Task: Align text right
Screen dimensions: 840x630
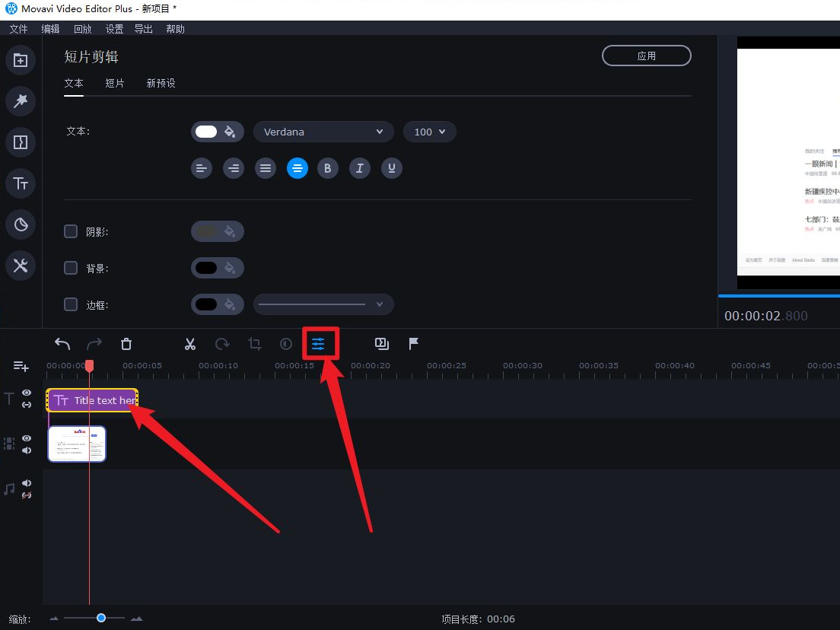Action: [x=234, y=168]
